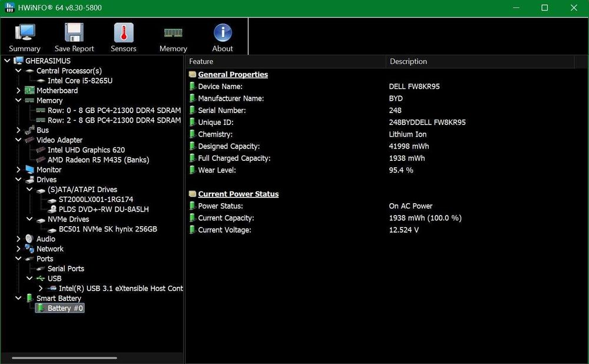
Task: Click the Bus connector icon
Action: [x=29, y=130]
